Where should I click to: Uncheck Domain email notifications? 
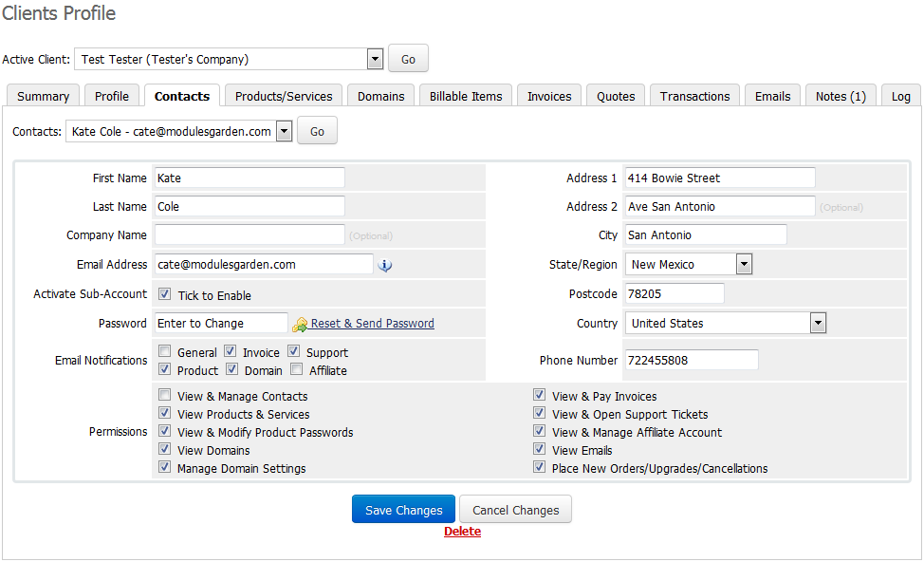(x=232, y=369)
